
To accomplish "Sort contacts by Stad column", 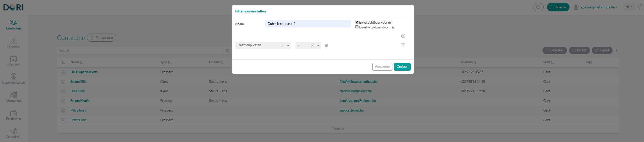I will tap(548, 62).
